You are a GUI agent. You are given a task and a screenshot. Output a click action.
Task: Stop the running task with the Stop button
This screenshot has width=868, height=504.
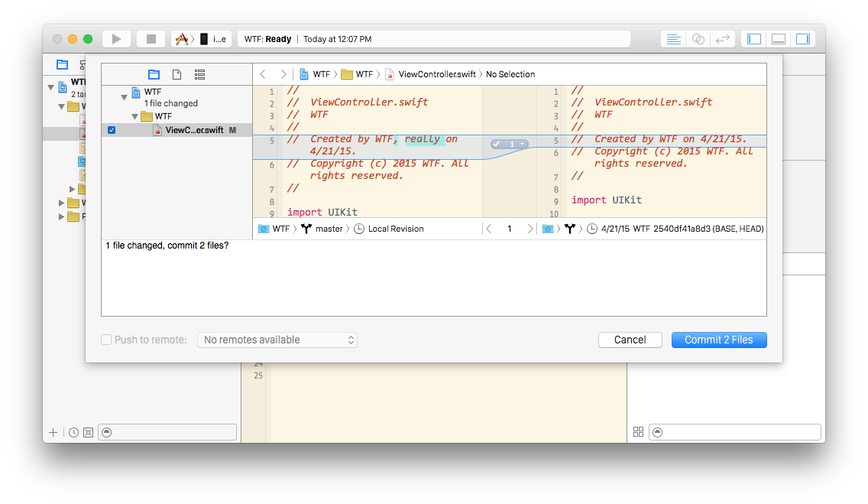tap(151, 39)
